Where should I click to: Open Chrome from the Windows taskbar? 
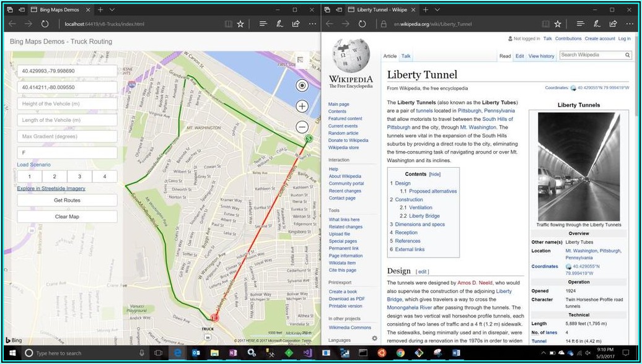(x=400, y=353)
